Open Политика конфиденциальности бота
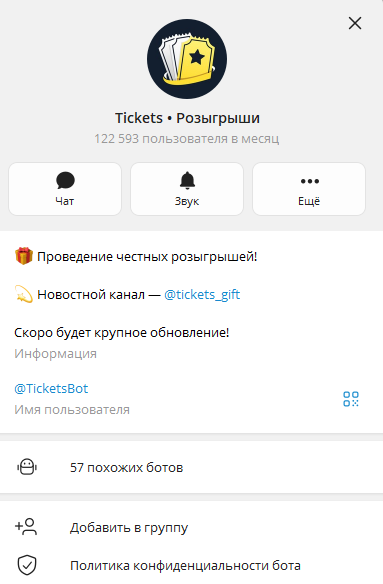Viewport: 383px width, 584px height. coord(192,565)
